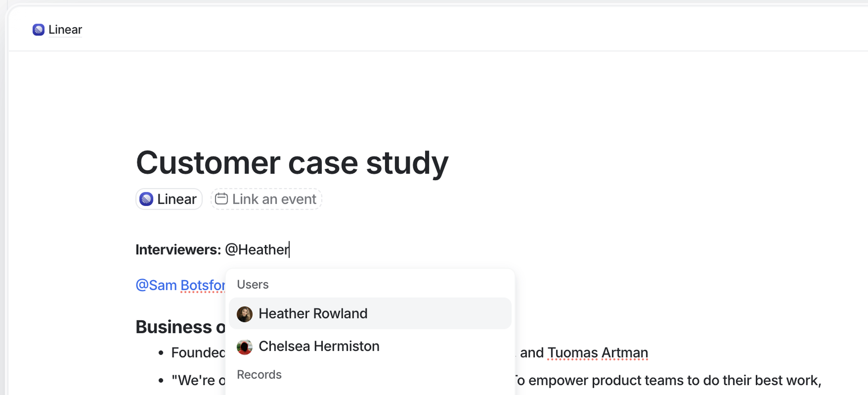This screenshot has width=868, height=395.
Task: Click the Linear logo icon in breadcrumb
Action: click(x=38, y=30)
